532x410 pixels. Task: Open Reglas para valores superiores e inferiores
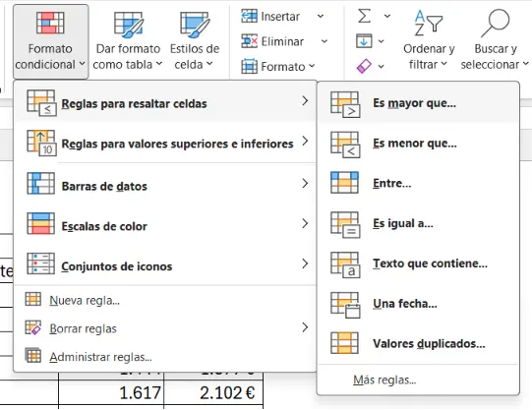click(165, 143)
